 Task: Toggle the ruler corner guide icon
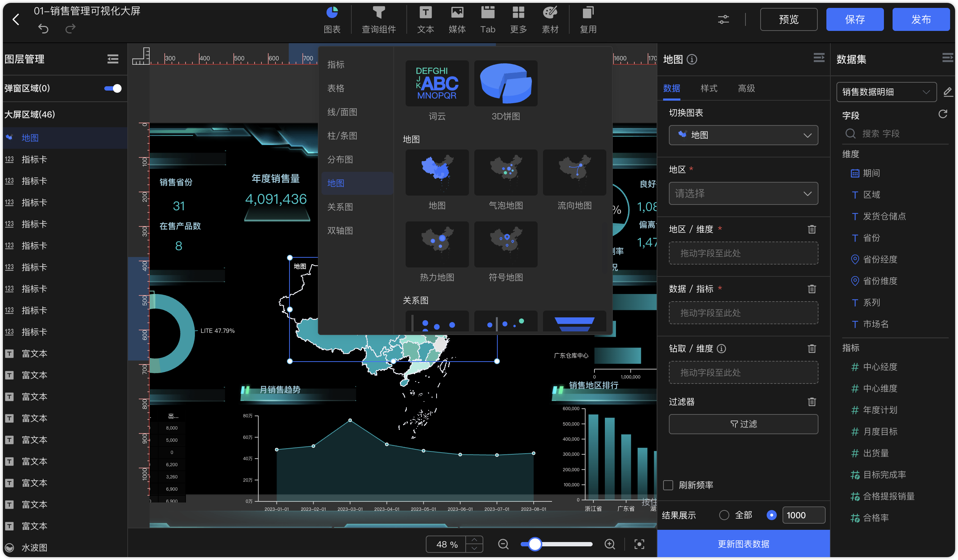pos(141,56)
